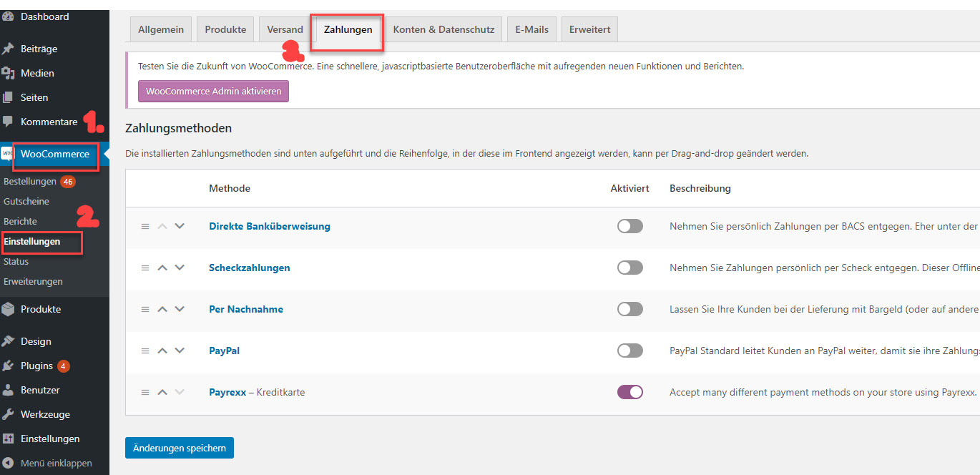Open the Allgemein settings tab
980x475 pixels.
coord(161,29)
